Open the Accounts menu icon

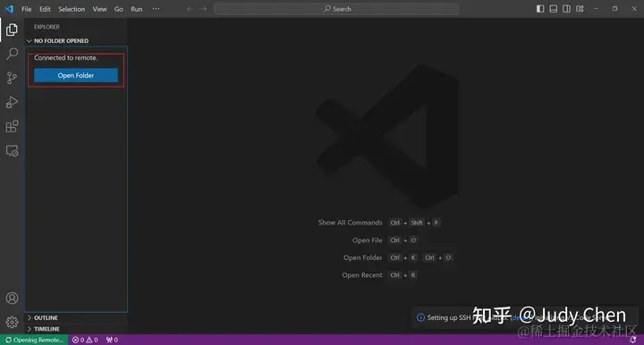coord(12,298)
